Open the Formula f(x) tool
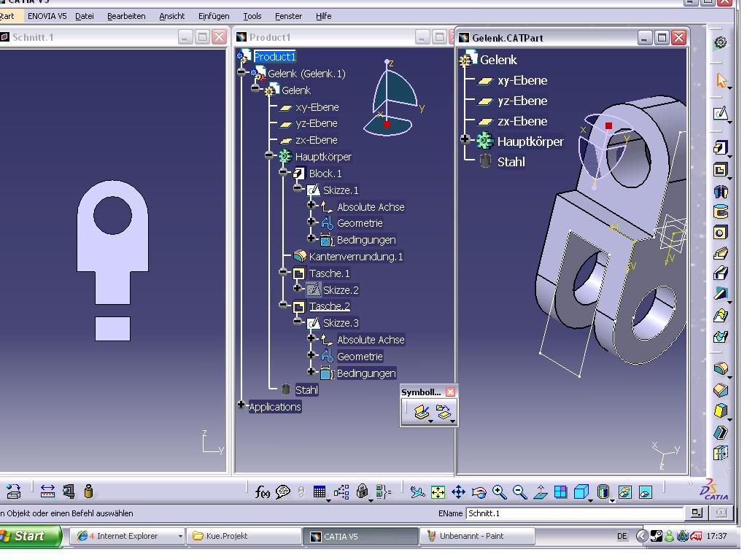The height and width of the screenshot is (560, 747). (262, 492)
